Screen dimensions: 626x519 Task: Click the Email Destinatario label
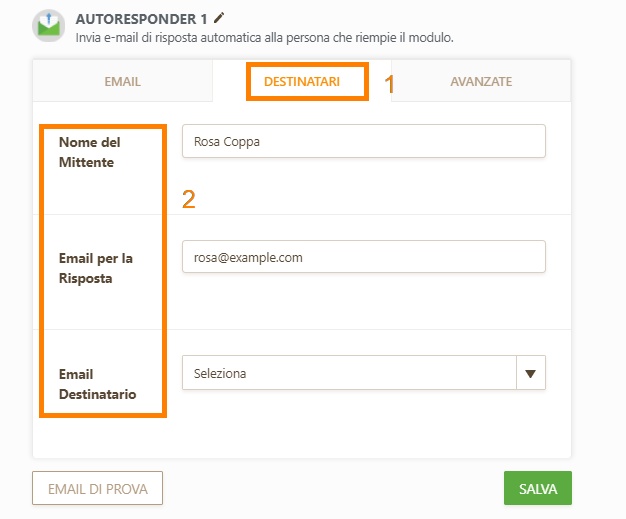pyautogui.click(x=97, y=384)
